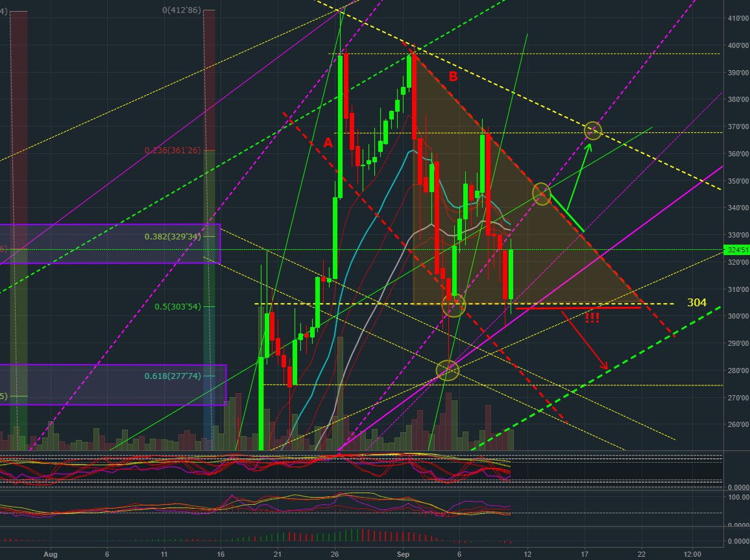The width and height of the screenshot is (750, 560).
Task: Click the 350'00 price axis label
Action: [x=738, y=181]
